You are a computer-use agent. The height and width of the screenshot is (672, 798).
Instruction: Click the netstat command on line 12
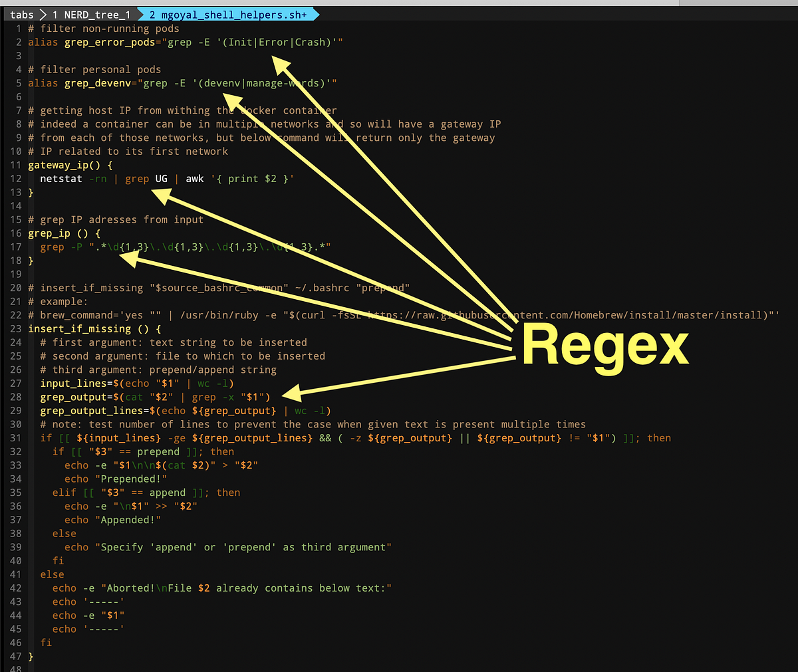click(x=61, y=178)
